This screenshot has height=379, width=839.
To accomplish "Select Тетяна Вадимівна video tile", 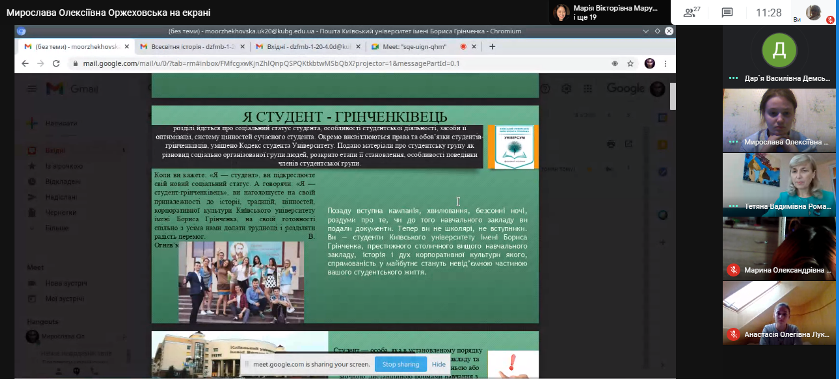I will [779, 184].
